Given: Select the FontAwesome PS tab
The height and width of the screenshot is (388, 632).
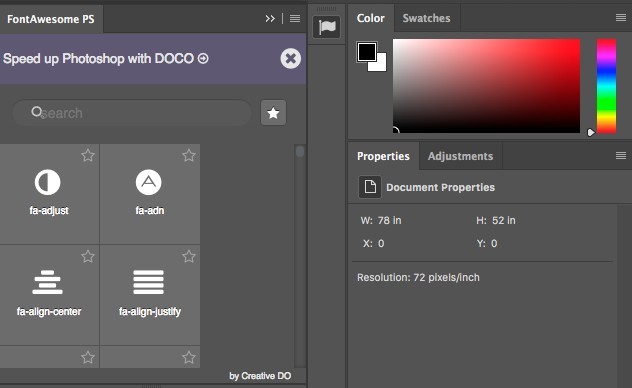Looking at the screenshot, I should pos(51,19).
